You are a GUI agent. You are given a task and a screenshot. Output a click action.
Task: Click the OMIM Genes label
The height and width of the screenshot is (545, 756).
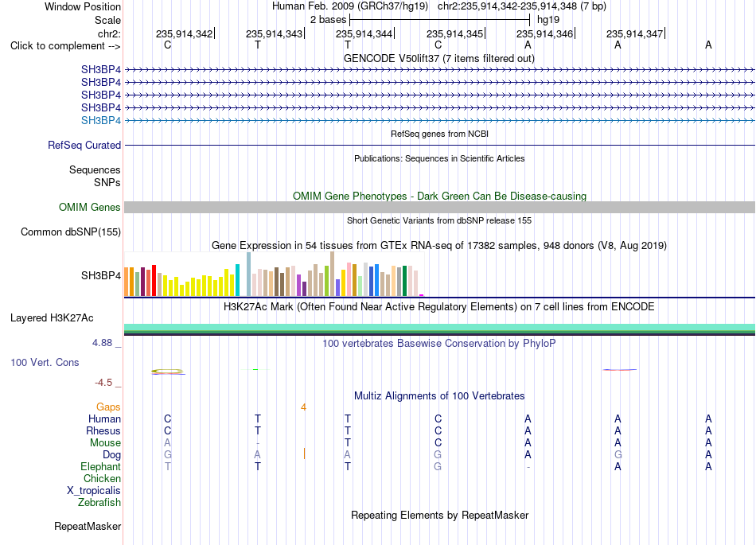tap(90, 207)
